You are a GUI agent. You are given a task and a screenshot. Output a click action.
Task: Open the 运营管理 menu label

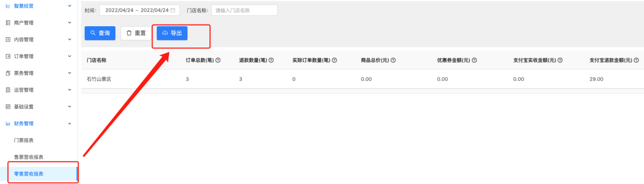tap(24, 90)
